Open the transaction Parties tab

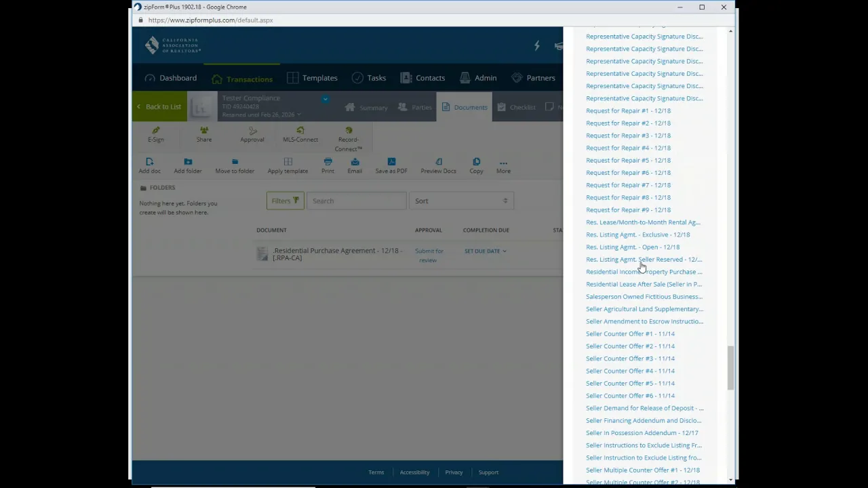(x=414, y=107)
